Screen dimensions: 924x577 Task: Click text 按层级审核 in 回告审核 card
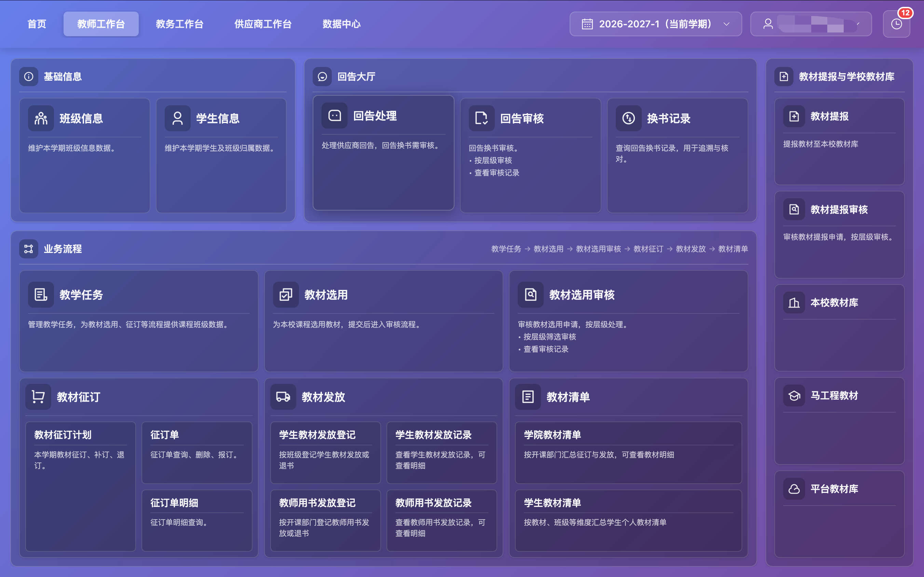493,160
